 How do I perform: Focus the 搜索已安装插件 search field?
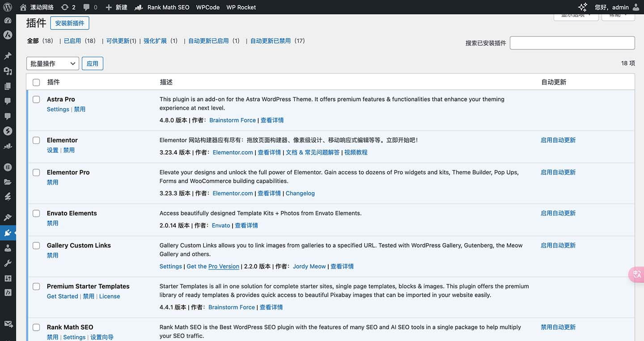[x=572, y=43]
